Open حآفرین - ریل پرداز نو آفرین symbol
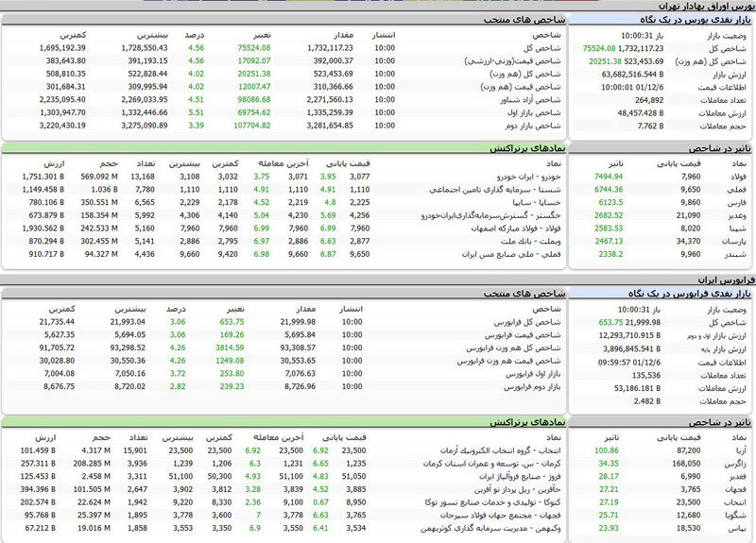Viewport: 756px width, 543px height. [x=518, y=490]
